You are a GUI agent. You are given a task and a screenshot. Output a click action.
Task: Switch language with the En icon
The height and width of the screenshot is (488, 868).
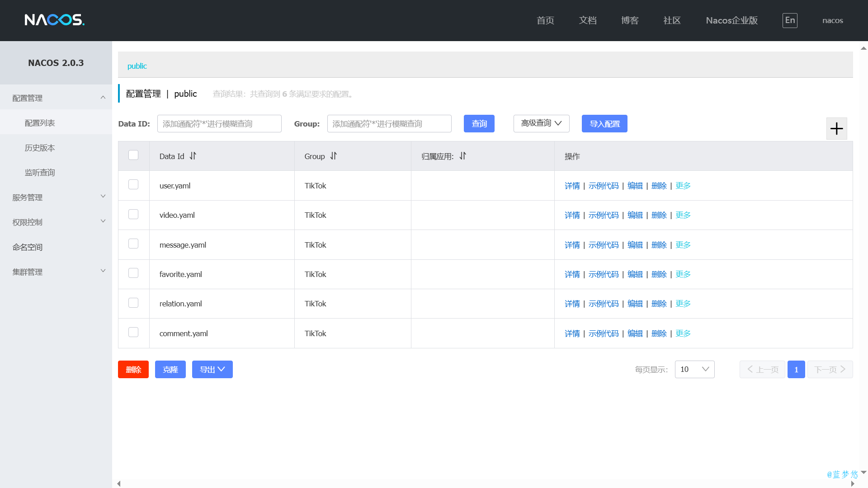[790, 20]
